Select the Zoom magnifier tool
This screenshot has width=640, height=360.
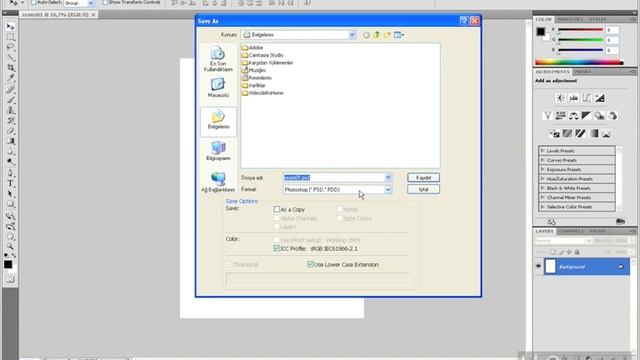click(x=11, y=247)
